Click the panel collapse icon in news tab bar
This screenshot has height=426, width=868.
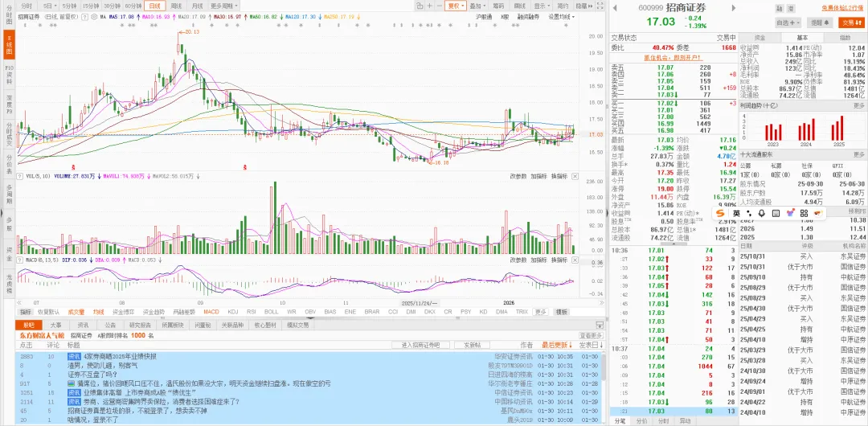point(599,326)
